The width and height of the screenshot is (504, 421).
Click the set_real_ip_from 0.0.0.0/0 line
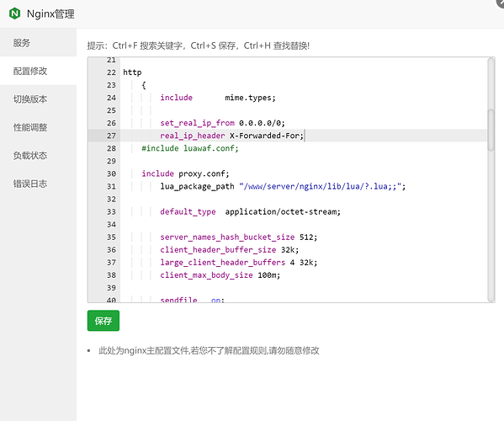(222, 123)
